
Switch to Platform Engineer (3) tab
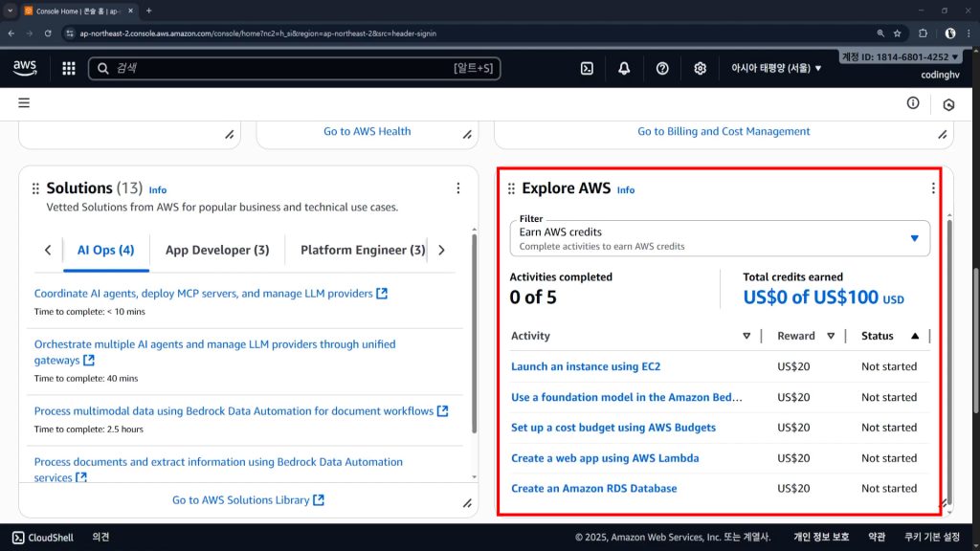[x=363, y=250]
